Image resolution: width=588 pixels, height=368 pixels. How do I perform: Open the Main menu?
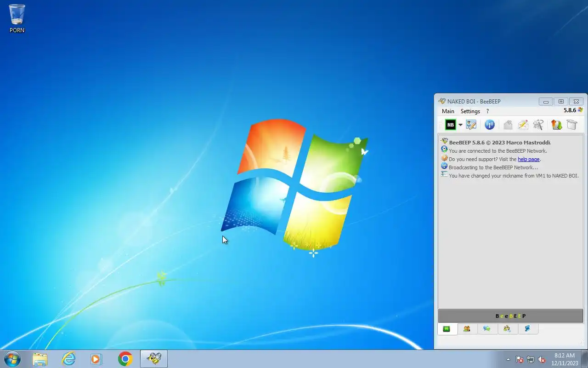(x=448, y=111)
